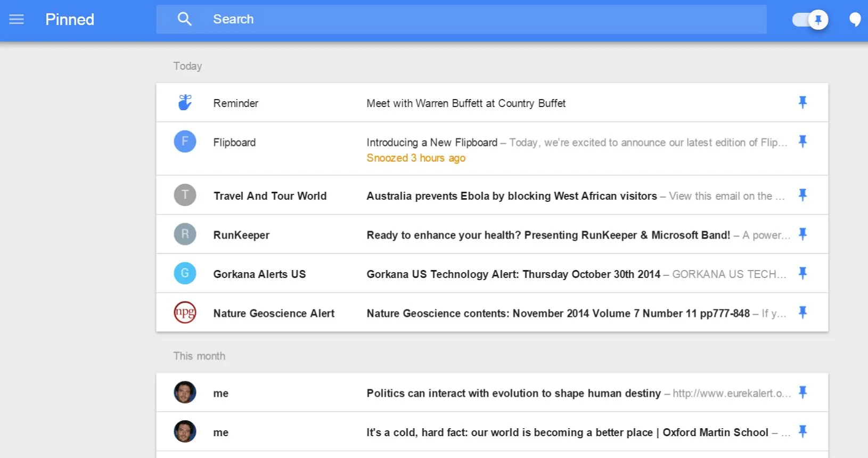
Task: Click the Gorkana Alerts US sender name
Action: [259, 274]
